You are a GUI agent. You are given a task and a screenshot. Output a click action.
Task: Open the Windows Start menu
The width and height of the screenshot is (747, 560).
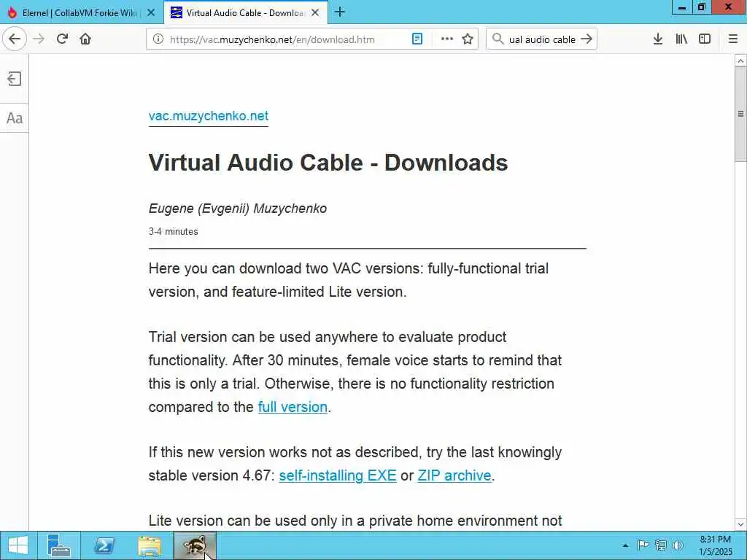click(18, 545)
